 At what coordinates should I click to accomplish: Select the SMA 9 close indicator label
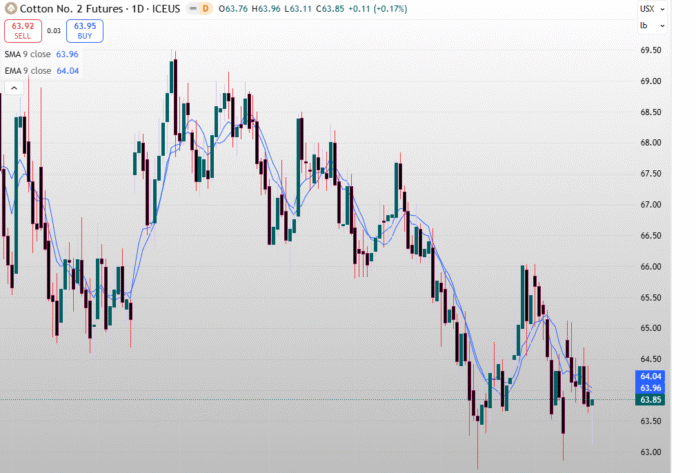pyautogui.click(x=27, y=54)
